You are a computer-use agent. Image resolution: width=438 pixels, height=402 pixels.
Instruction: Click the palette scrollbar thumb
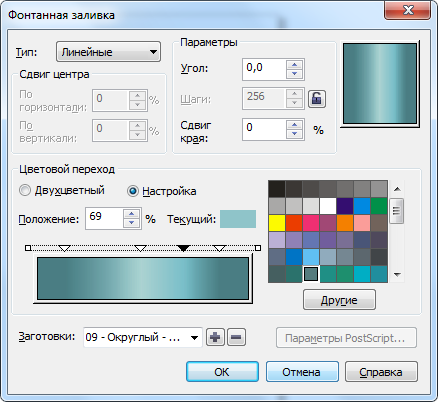tap(397, 211)
